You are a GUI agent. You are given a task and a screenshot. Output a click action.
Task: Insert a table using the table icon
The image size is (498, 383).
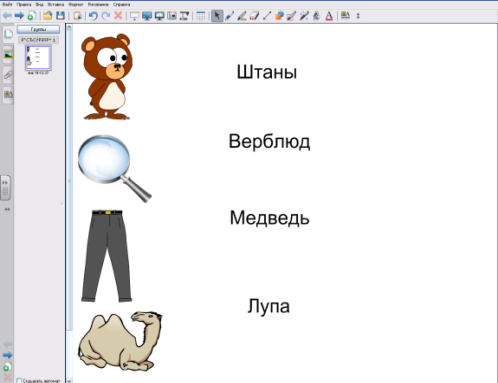click(201, 16)
